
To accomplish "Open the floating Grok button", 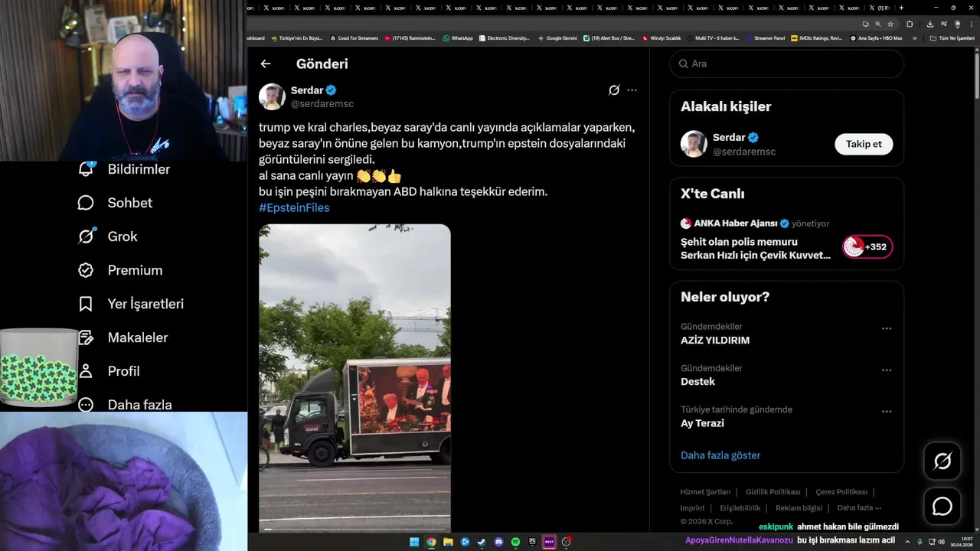I will 942,461.
